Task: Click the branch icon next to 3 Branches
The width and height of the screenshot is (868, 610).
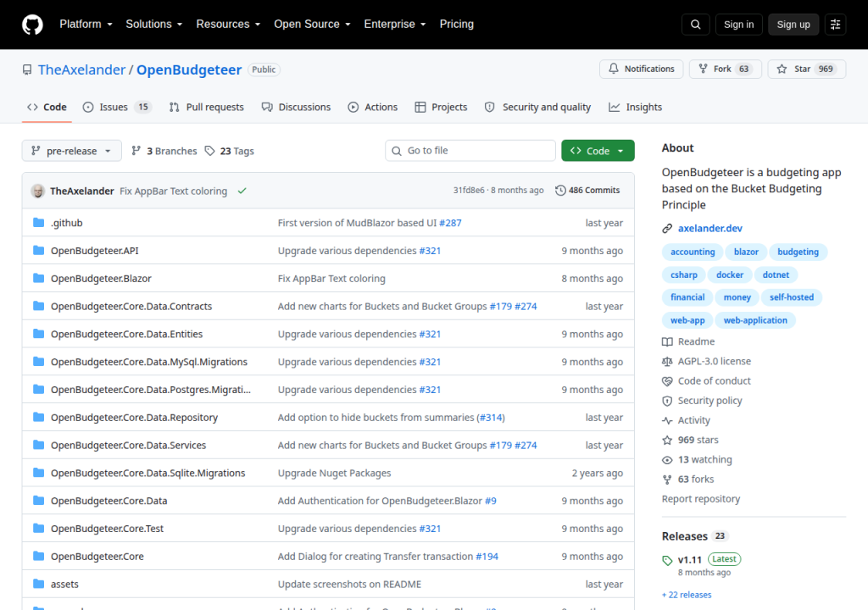Action: coord(136,151)
